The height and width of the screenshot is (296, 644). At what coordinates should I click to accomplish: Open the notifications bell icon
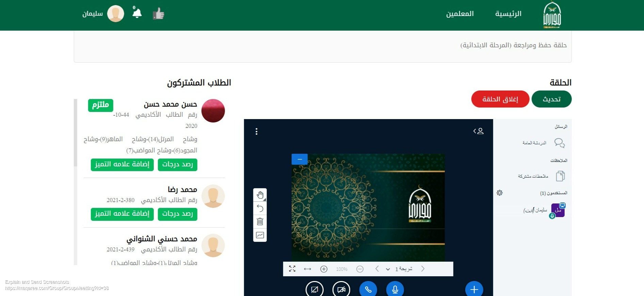[137, 13]
